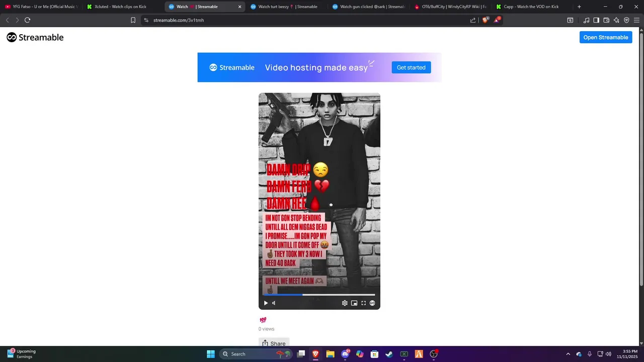This screenshot has width=644, height=362.
Task: Click Get started in the banner
Action: click(x=411, y=67)
